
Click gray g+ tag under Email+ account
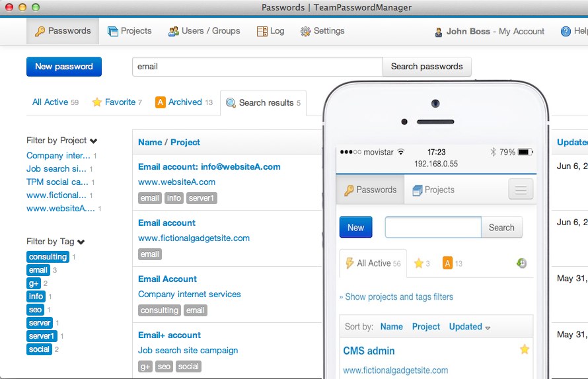click(x=145, y=366)
